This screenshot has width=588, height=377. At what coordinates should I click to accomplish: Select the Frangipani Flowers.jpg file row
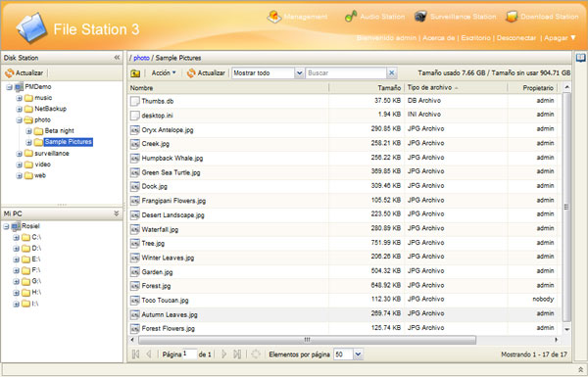click(344, 201)
